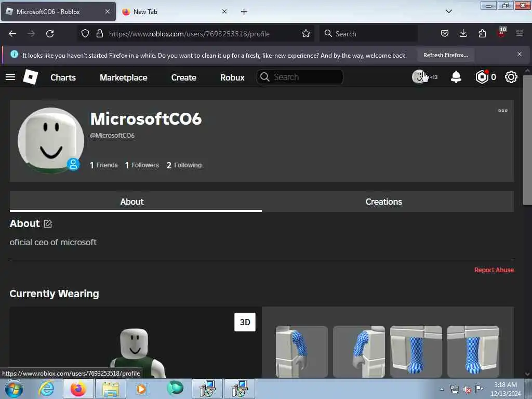
Task: Click the Refresh Firefox button
Action: click(445, 55)
